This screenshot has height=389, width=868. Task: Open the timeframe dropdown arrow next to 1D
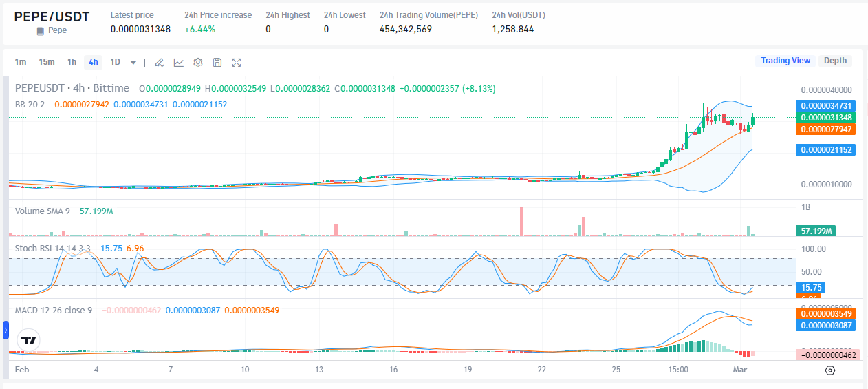(133, 63)
